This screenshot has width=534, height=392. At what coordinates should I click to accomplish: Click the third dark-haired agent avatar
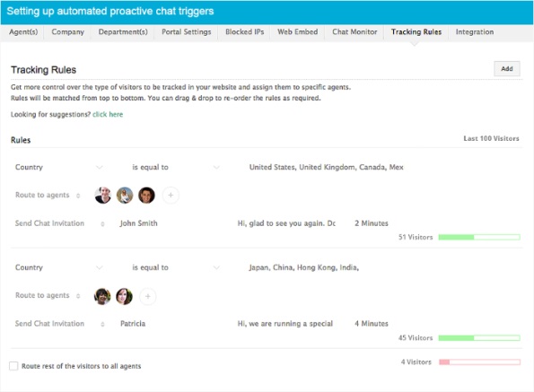146,196
